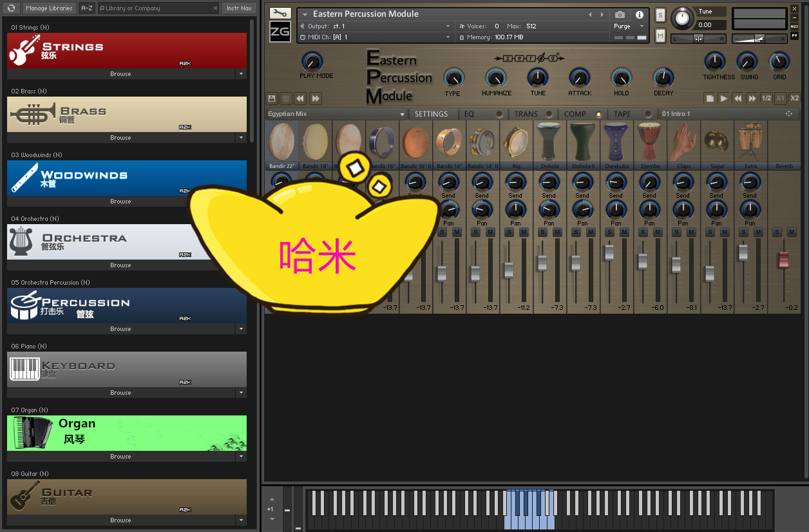This screenshot has height=532, width=809.
Task: Open the instrument info icon
Action: tap(639, 14)
